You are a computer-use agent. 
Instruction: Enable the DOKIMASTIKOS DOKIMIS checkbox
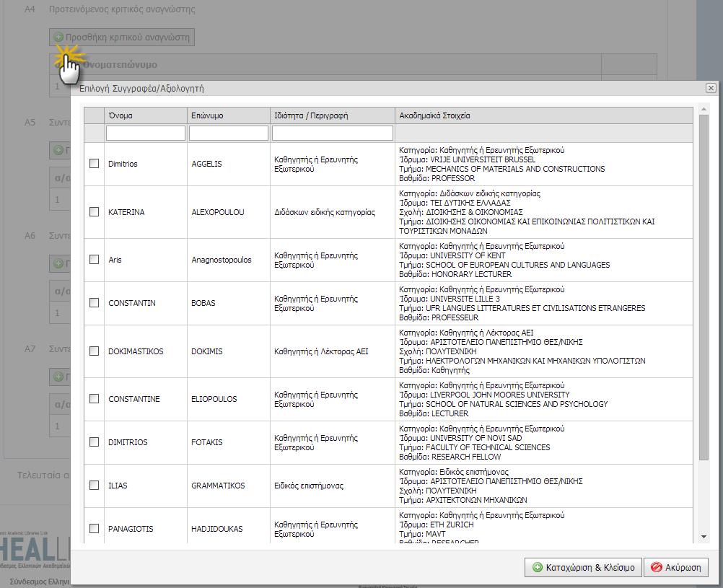pyautogui.click(x=94, y=351)
